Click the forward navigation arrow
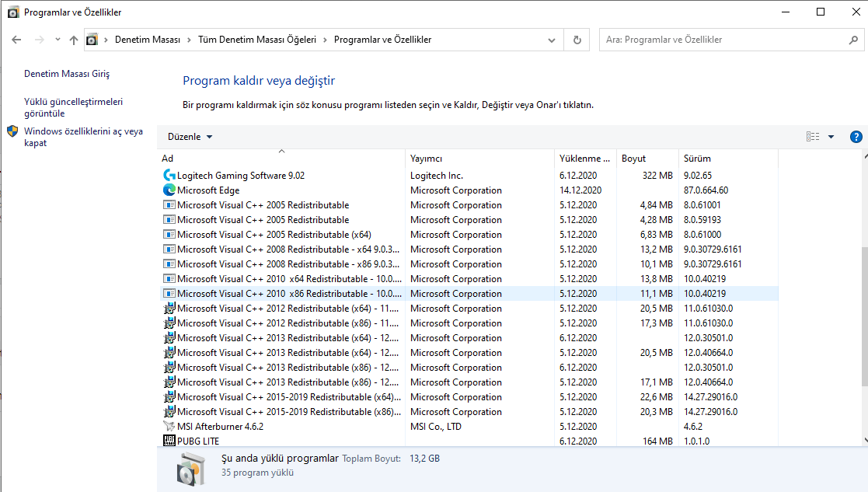Viewport: 868px width, 492px height. pyautogui.click(x=39, y=40)
